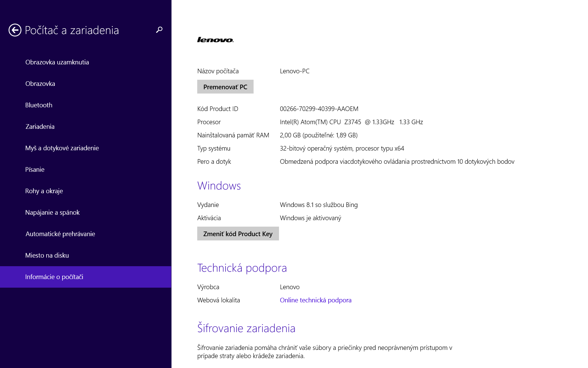Click Kód Product ID label

pyautogui.click(x=218, y=109)
